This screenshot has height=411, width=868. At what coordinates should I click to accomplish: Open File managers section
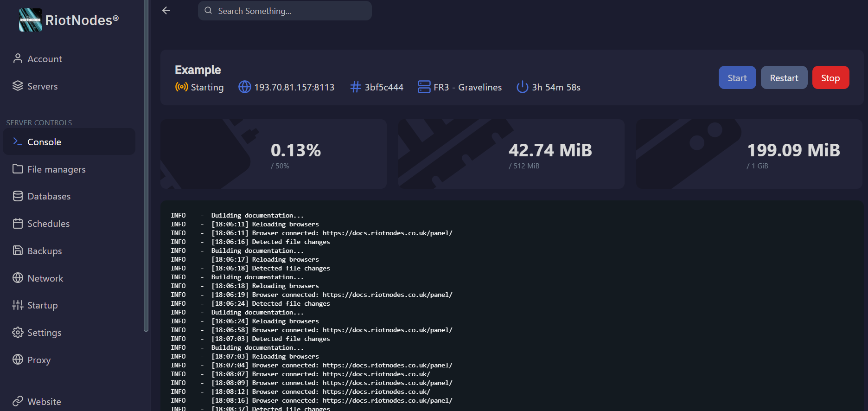56,169
